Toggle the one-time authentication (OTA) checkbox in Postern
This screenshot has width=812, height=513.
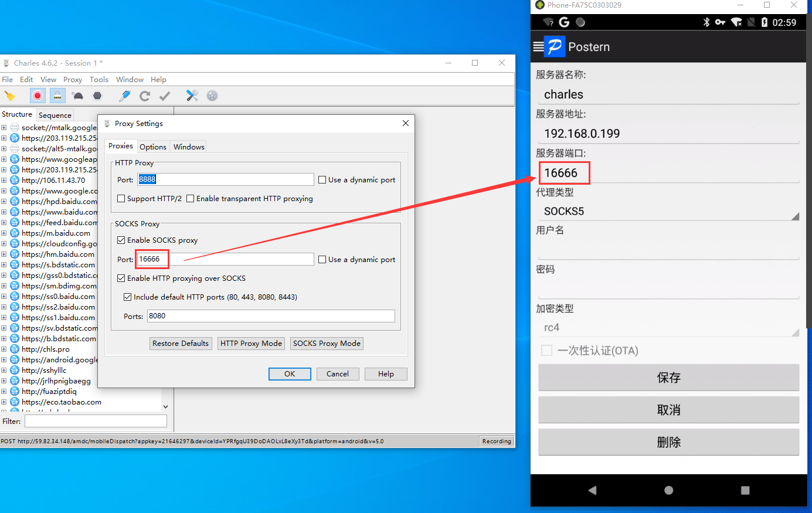coord(547,351)
